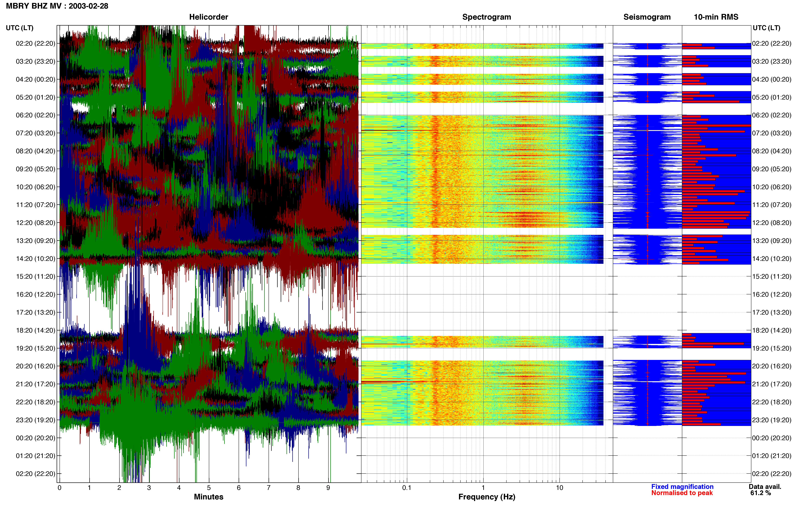Click the left 07:20 (03:20) time label

point(36,133)
